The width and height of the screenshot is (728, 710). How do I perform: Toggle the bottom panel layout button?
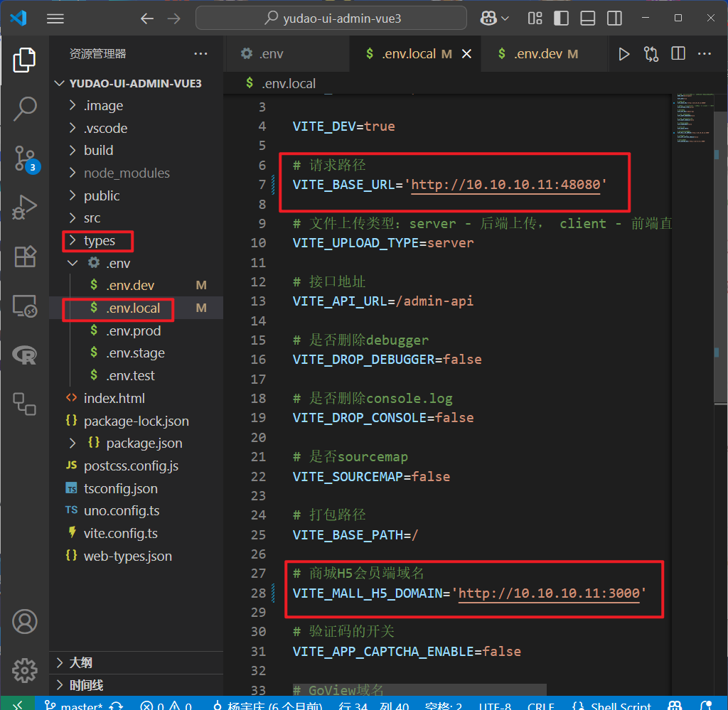tap(588, 18)
